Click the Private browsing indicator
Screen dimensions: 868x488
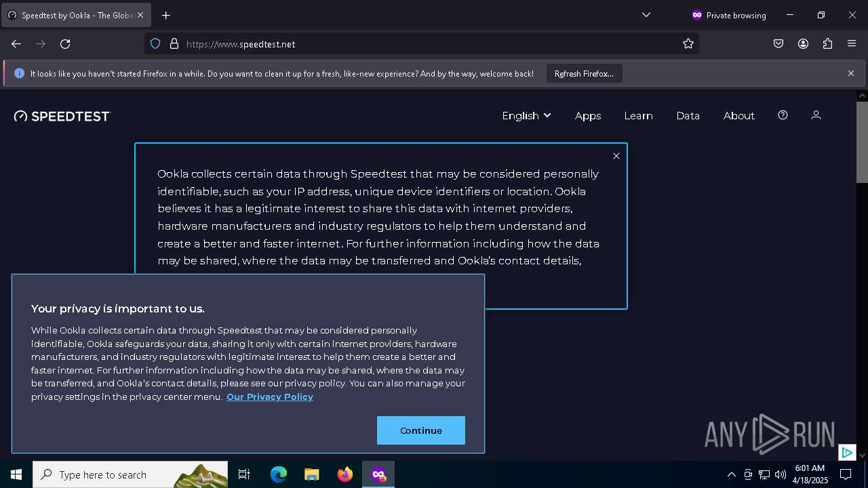click(729, 15)
